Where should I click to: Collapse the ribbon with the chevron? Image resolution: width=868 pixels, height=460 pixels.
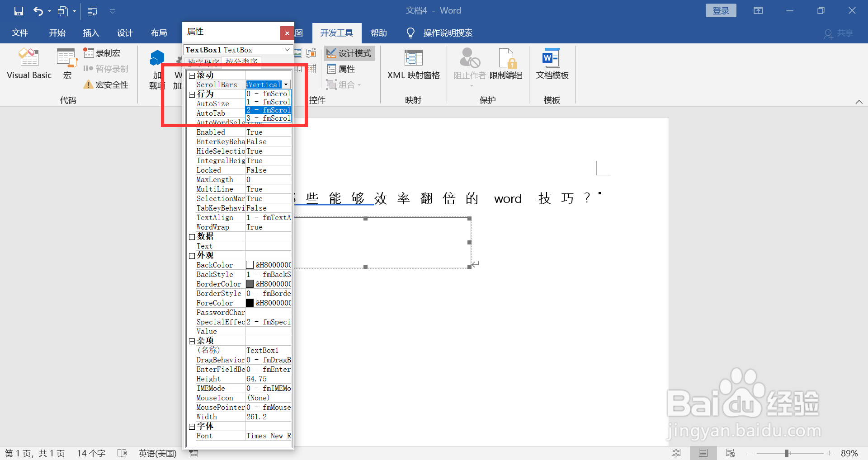click(859, 102)
